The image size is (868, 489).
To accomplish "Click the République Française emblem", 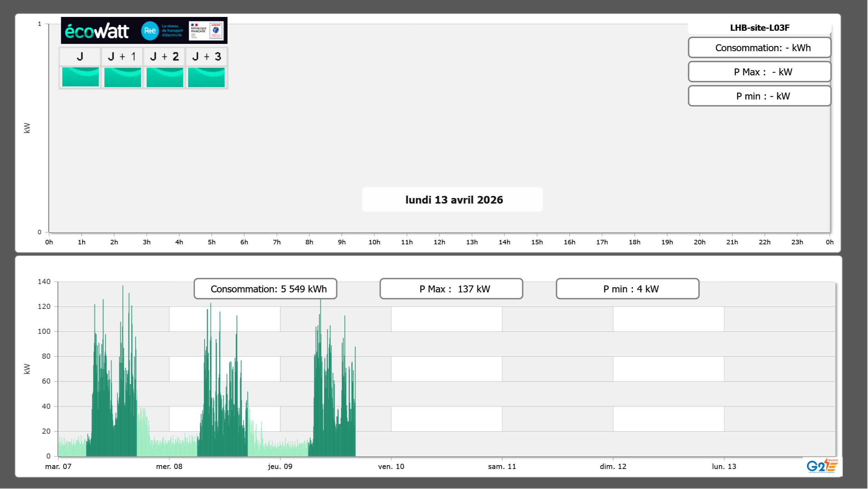I will (x=198, y=30).
